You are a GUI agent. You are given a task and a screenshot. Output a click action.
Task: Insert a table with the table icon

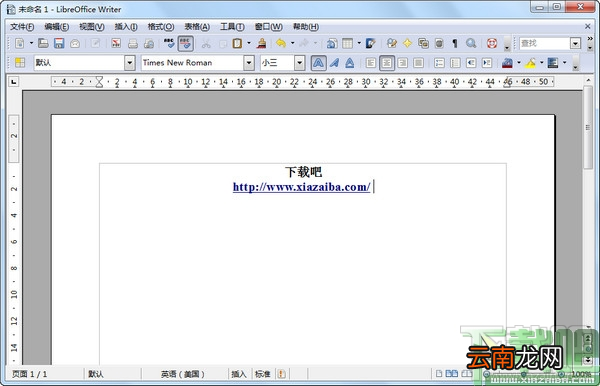click(x=347, y=43)
